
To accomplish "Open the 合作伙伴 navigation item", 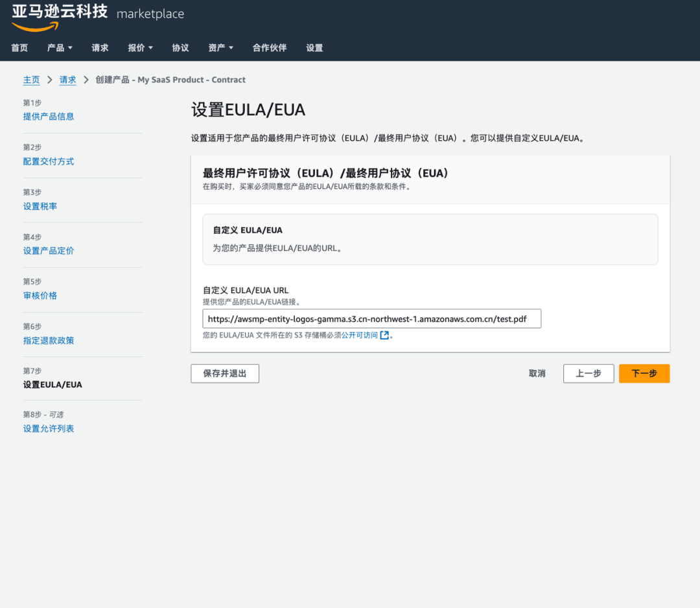I will coord(269,47).
